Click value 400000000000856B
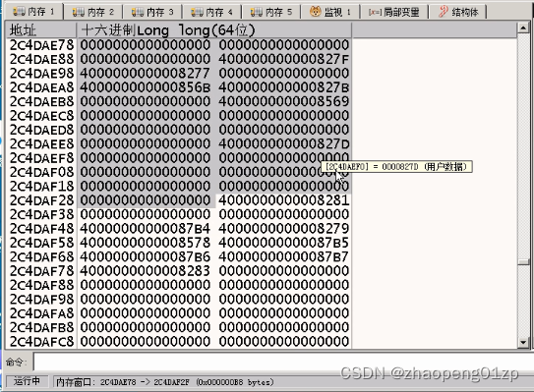534x392 pixels. (x=146, y=87)
